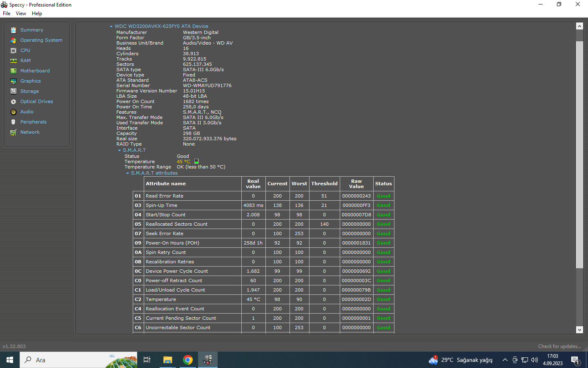
Task: Select the Motherboard section
Action: (35, 71)
